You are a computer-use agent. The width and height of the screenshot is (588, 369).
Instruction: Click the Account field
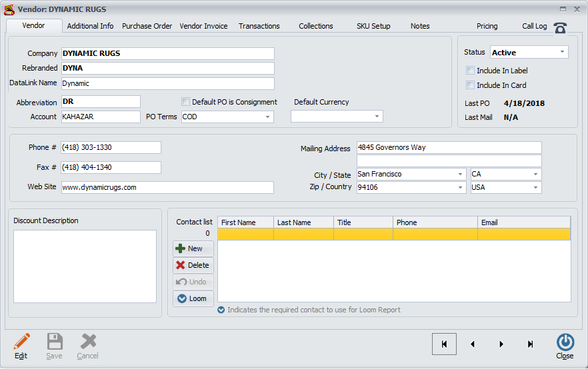pyautogui.click(x=101, y=117)
